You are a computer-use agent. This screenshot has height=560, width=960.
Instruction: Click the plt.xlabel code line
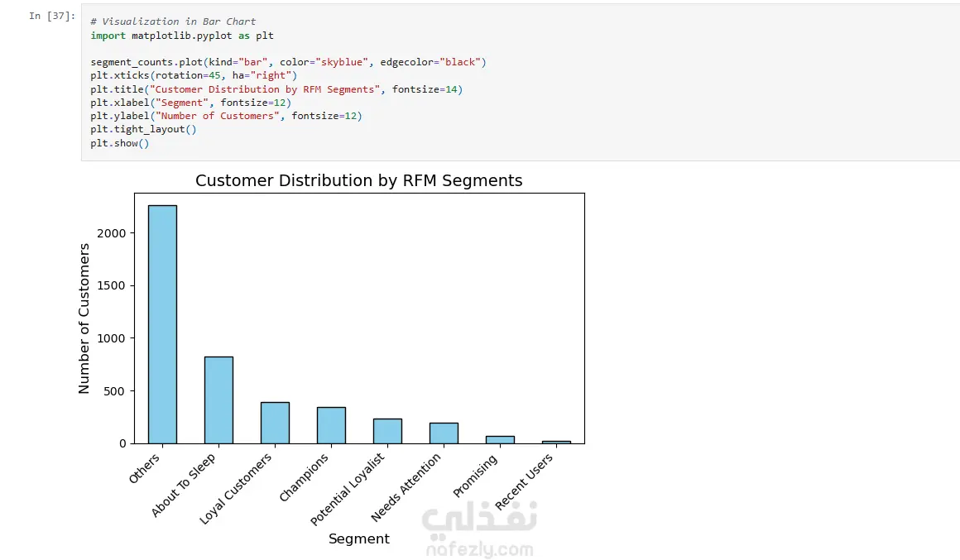(191, 103)
